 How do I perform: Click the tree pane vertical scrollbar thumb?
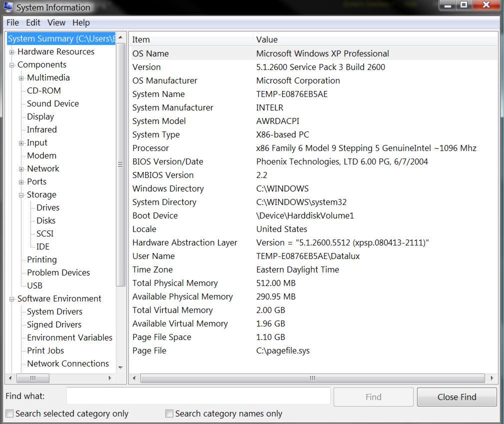tap(120, 164)
